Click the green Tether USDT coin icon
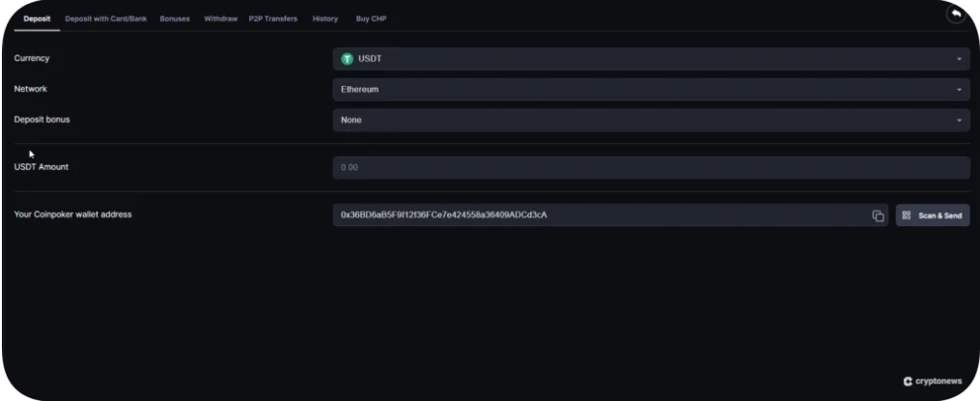Image resolution: width=980 pixels, height=401 pixels. coord(348,59)
